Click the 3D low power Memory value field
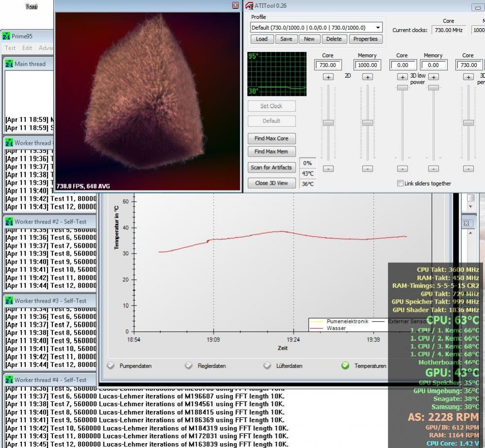Screen dimensions: 485x448 pos(434,65)
